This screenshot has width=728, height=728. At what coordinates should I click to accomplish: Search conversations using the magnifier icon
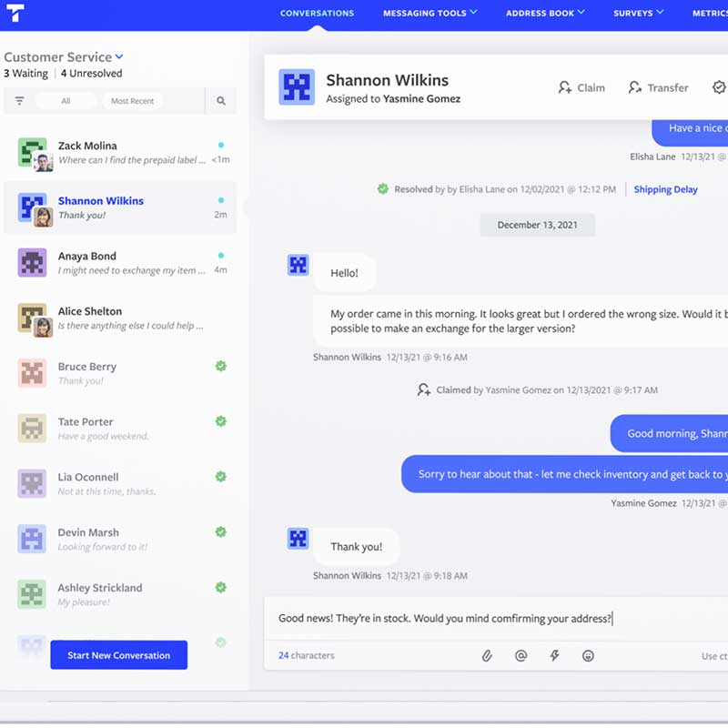point(221,101)
